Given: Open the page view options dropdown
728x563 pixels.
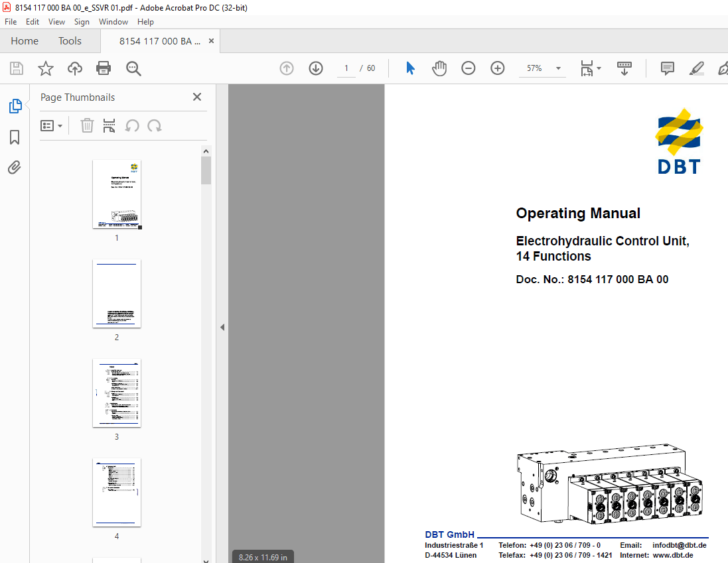Looking at the screenshot, I should click(x=591, y=68).
